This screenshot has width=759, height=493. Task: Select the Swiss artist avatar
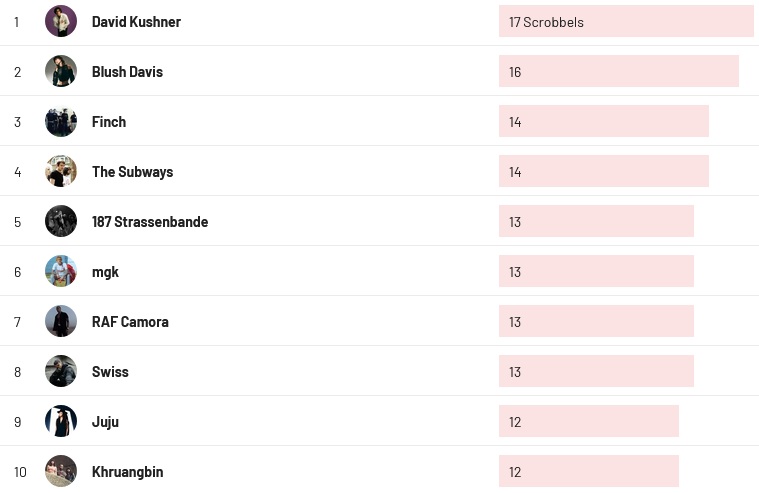(x=61, y=371)
